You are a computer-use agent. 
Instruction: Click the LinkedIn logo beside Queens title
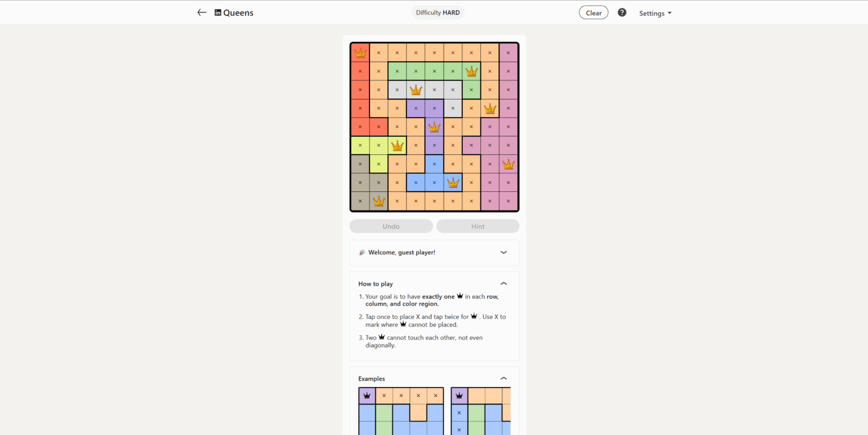click(x=218, y=12)
